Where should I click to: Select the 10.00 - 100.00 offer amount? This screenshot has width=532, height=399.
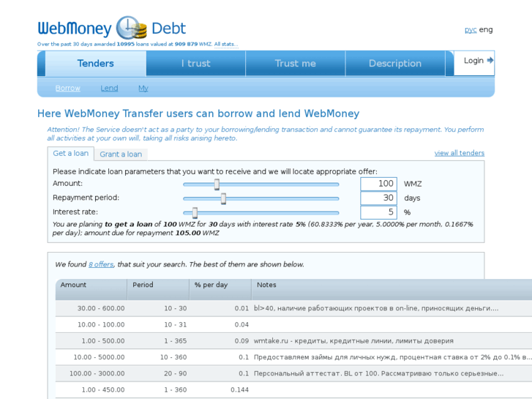[101, 324]
